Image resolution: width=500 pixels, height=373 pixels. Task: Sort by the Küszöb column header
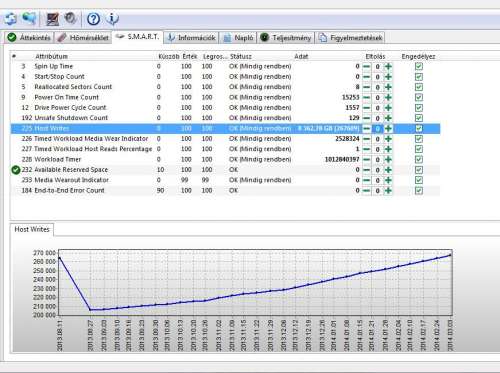(x=168, y=56)
